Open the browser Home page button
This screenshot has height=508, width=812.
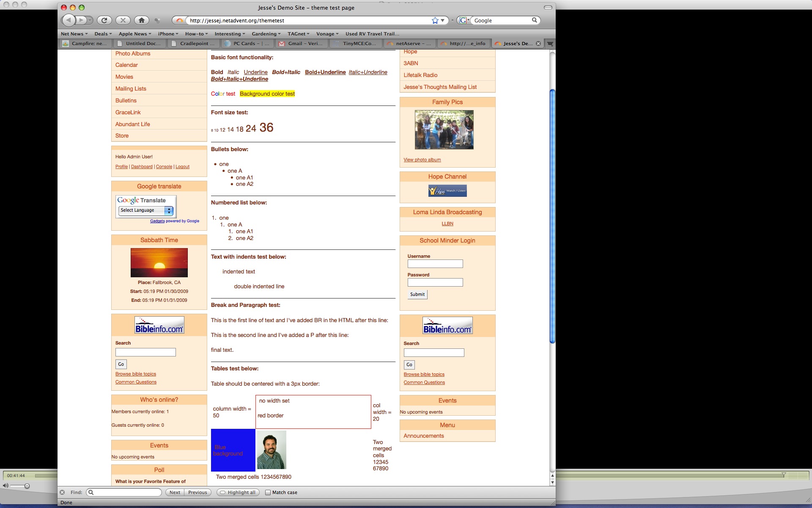(x=142, y=20)
